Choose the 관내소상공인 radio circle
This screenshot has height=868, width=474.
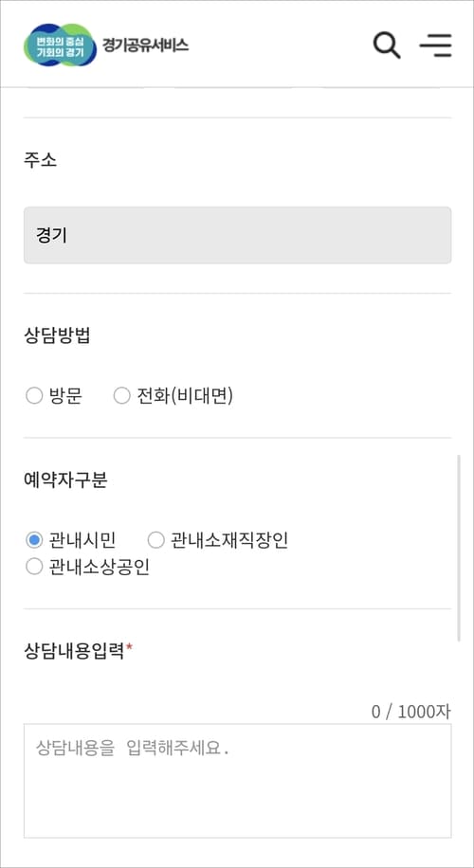tap(34, 568)
